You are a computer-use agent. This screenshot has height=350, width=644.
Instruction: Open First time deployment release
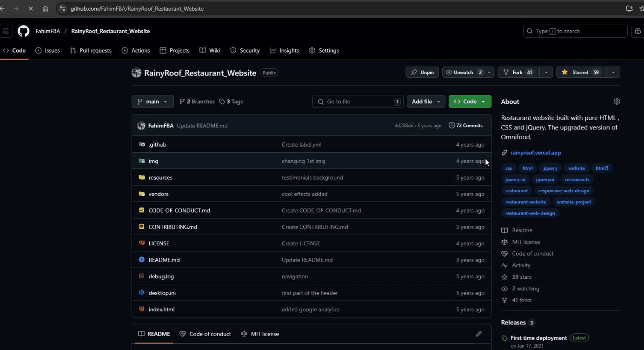[x=538, y=338]
